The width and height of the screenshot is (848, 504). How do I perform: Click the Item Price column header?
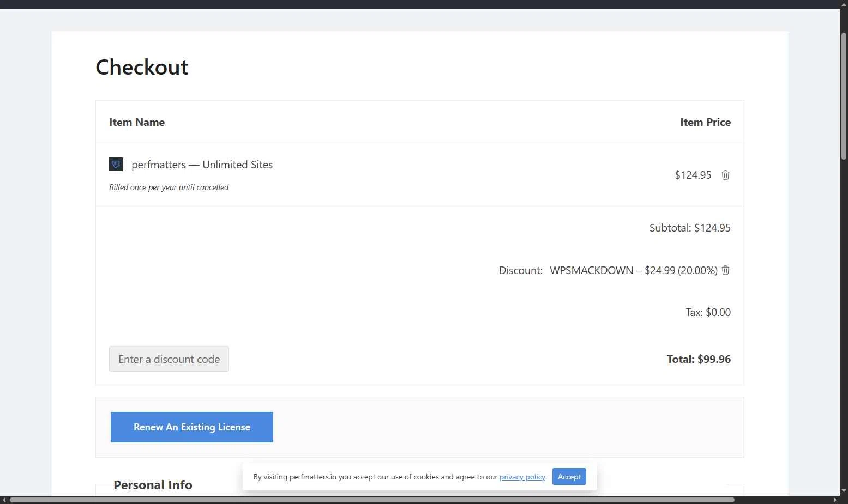point(705,122)
